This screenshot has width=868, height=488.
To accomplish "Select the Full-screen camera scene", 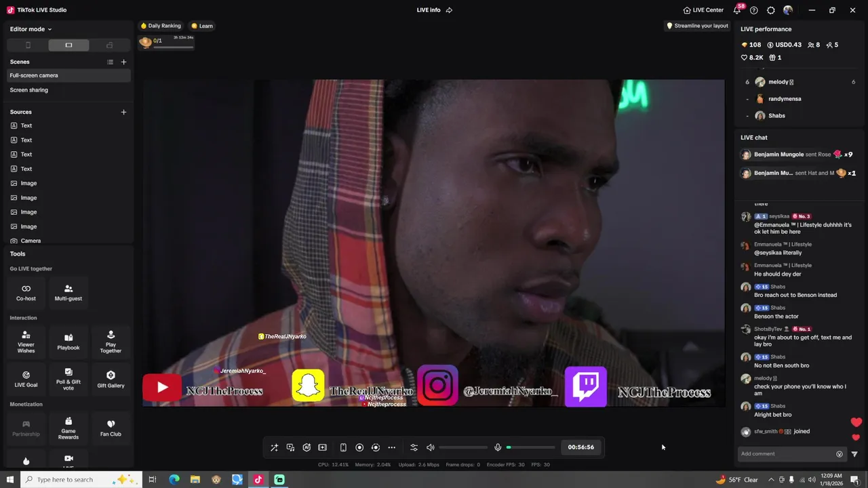I will click(x=68, y=75).
